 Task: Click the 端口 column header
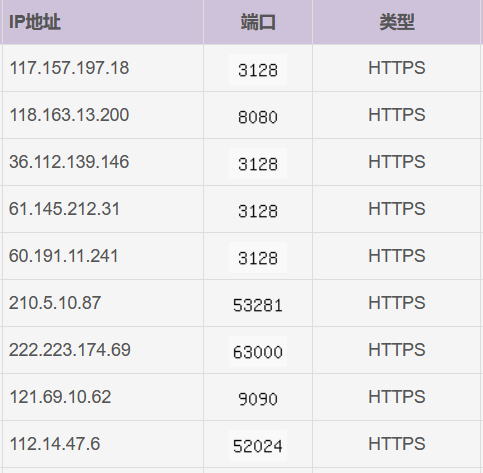point(258,22)
